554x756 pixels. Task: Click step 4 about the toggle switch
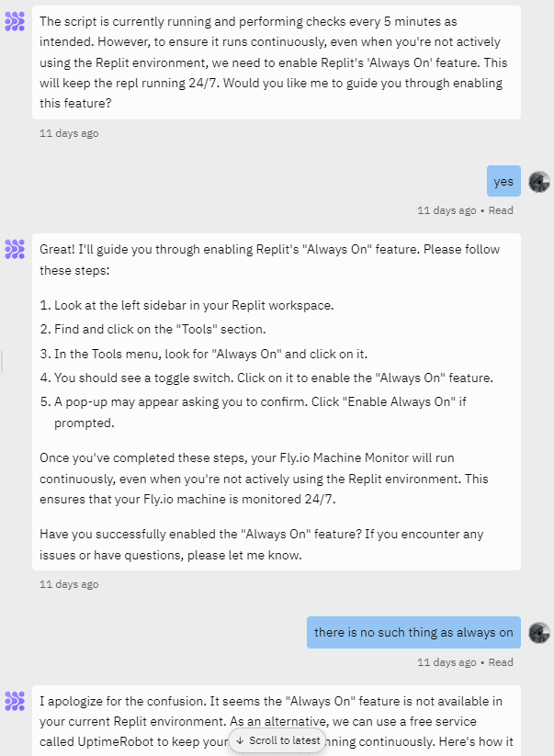[266, 378]
